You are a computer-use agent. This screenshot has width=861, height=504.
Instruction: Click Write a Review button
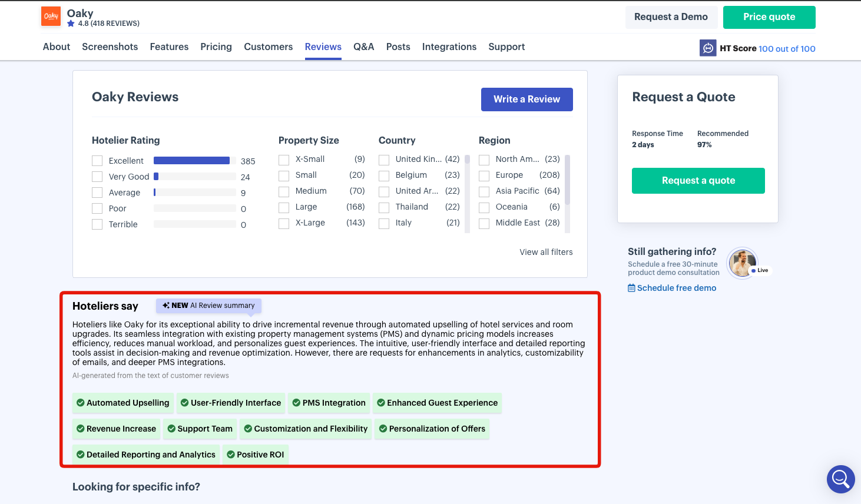click(x=527, y=100)
